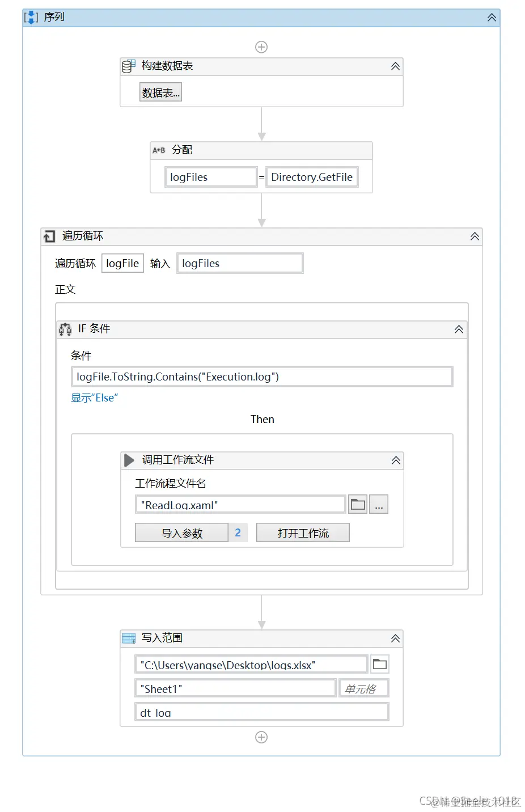The height and width of the screenshot is (812, 525).
Task: Click the IF 条件 branch icon
Action: click(65, 329)
